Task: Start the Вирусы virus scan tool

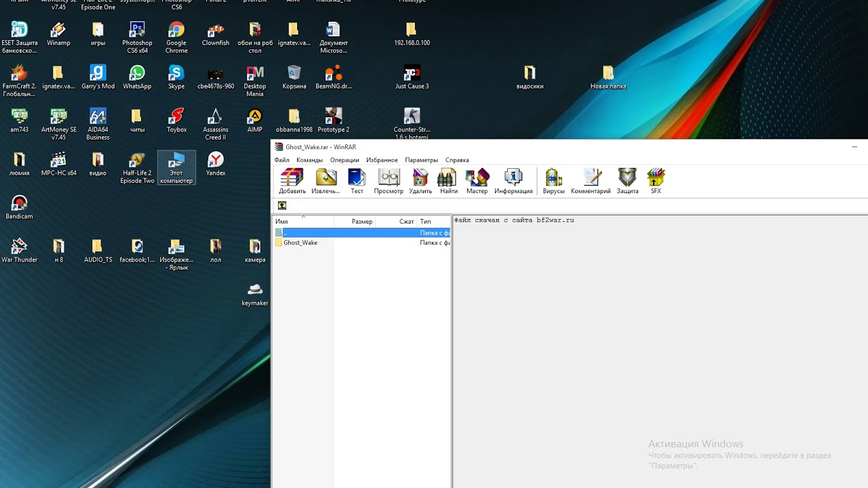Action: click(553, 181)
